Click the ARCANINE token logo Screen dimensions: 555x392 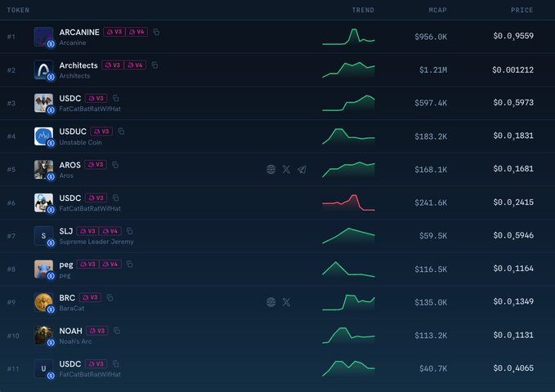pyautogui.click(x=43, y=37)
